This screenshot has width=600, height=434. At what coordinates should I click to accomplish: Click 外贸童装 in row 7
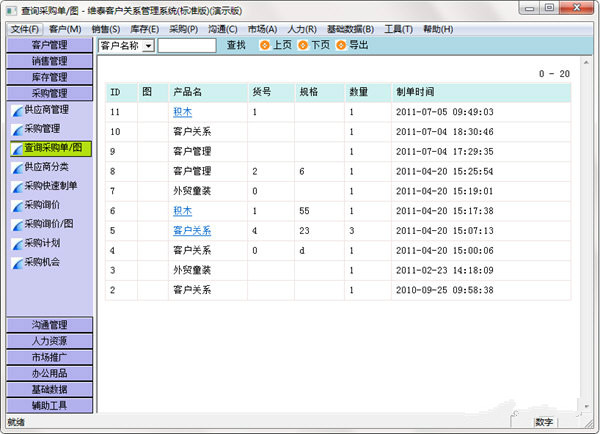click(x=192, y=191)
